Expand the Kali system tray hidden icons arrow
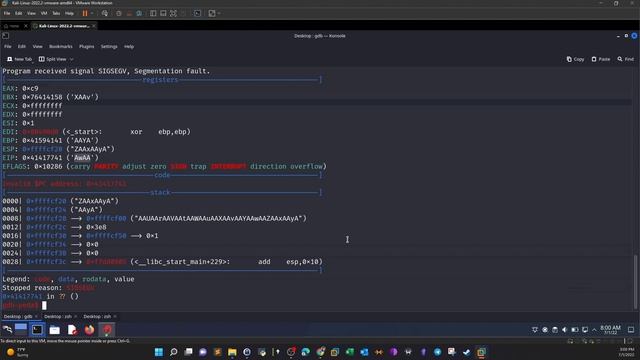 [594, 330]
